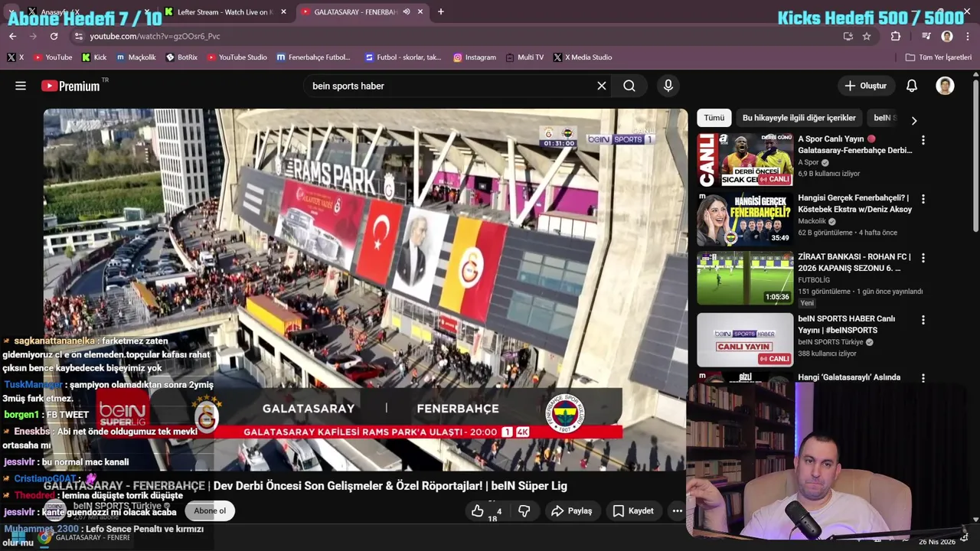
Task: Run search with magnifier button
Action: point(629,86)
